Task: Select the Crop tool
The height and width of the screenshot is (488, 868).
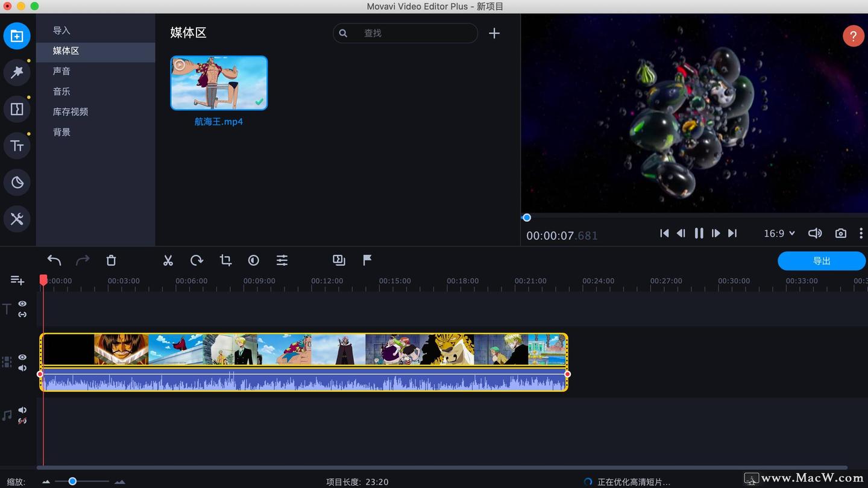Action: 225,260
